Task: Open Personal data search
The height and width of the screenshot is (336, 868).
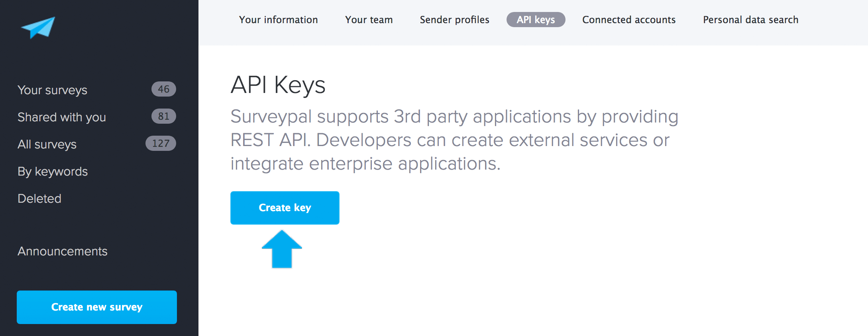Action: pos(751,20)
